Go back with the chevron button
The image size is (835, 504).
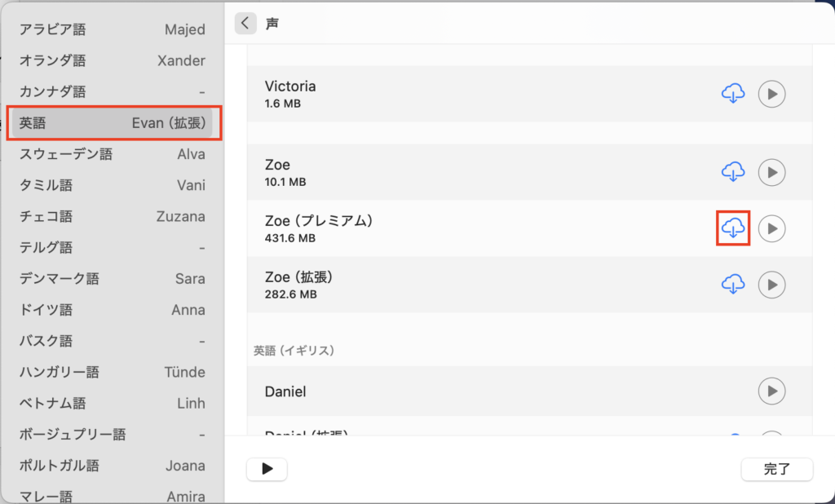pyautogui.click(x=245, y=24)
